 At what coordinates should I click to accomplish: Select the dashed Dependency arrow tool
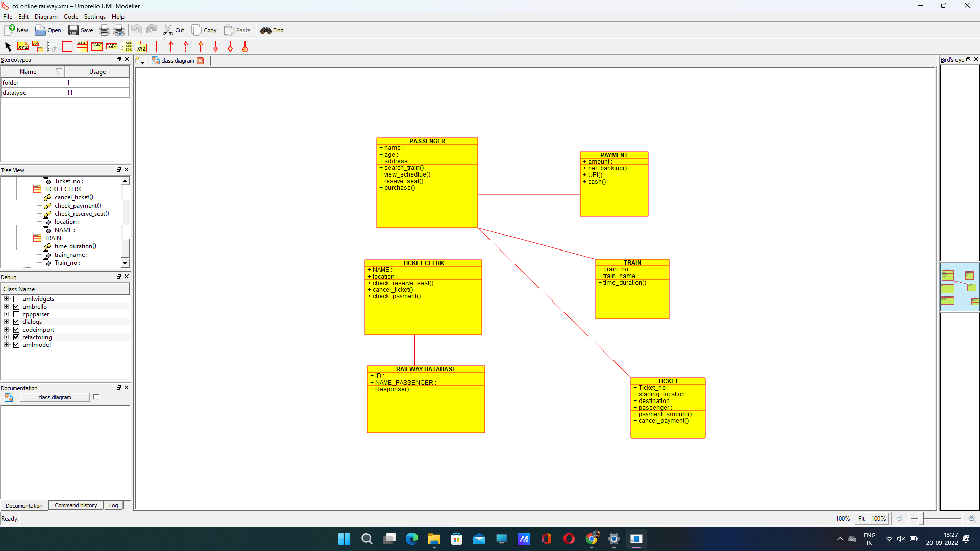pyautogui.click(x=186, y=47)
